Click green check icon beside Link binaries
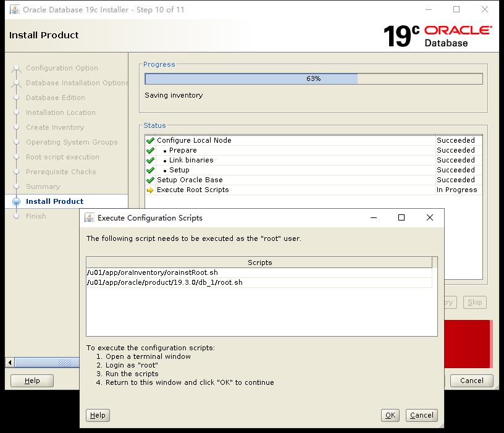Image resolution: width=504 pixels, height=433 pixels. click(x=150, y=161)
